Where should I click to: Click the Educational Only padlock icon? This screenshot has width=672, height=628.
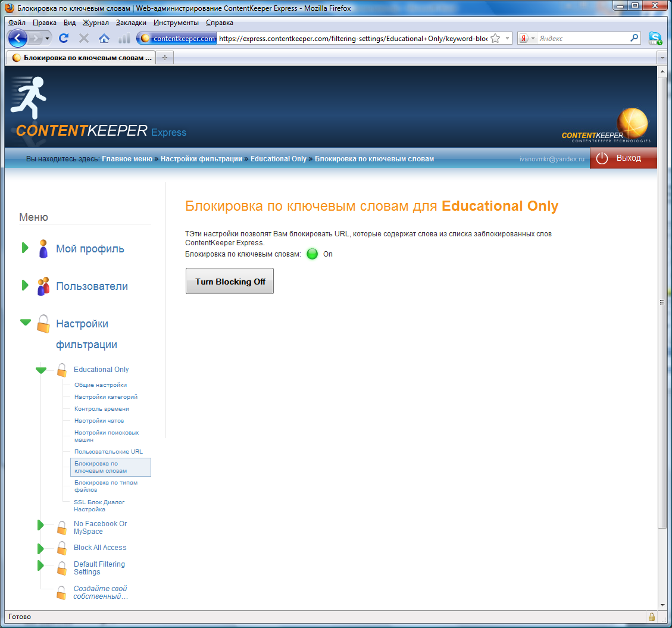[62, 370]
